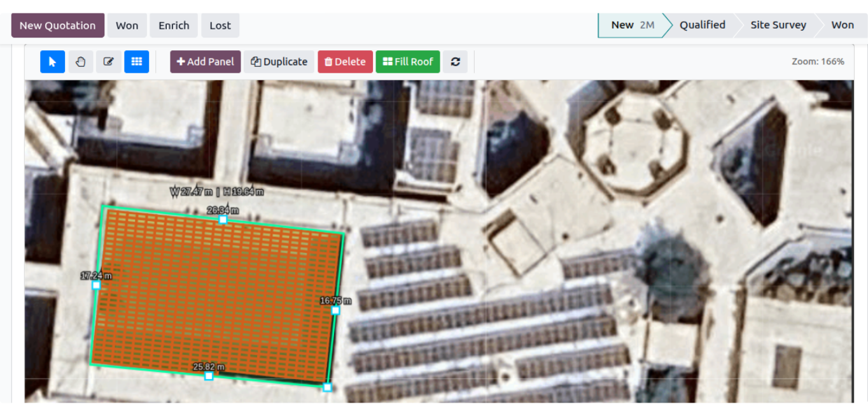Add a new panel
This screenshot has height=416, width=868.
coord(206,62)
